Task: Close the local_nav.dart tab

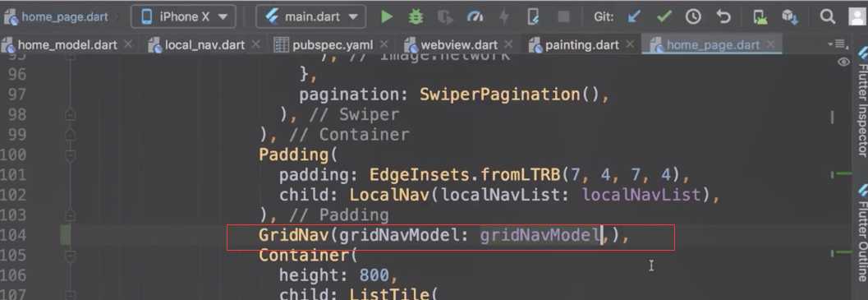Action: tap(255, 44)
